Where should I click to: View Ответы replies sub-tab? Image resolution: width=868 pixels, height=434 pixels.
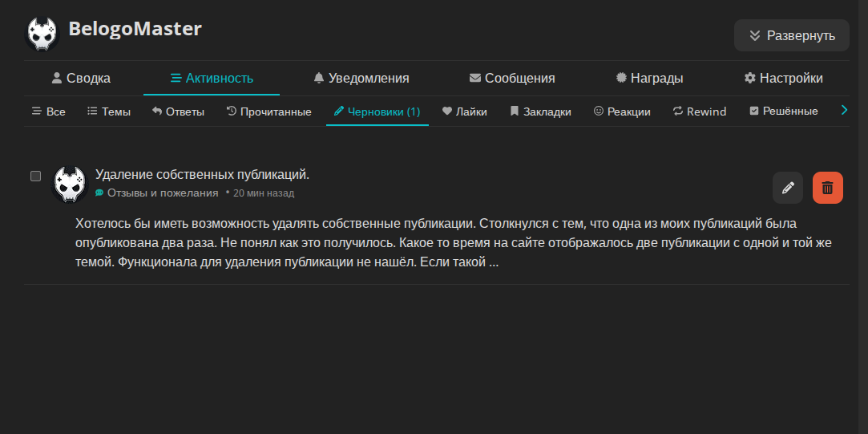178,112
